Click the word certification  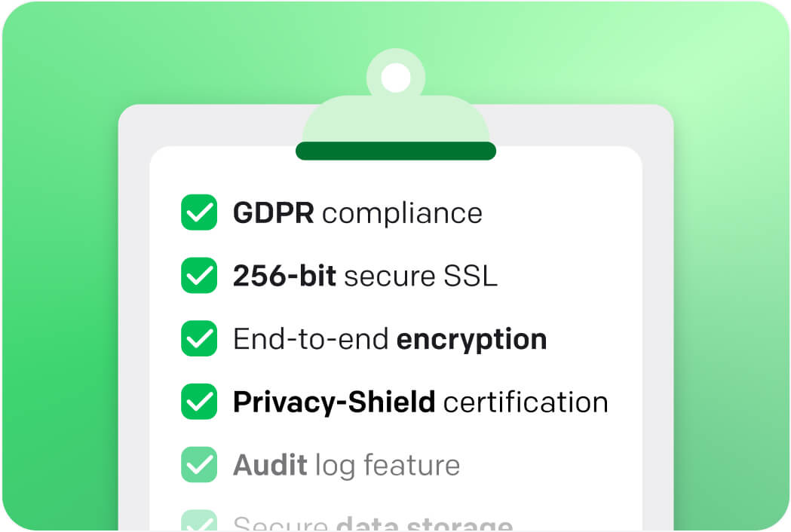(526, 402)
